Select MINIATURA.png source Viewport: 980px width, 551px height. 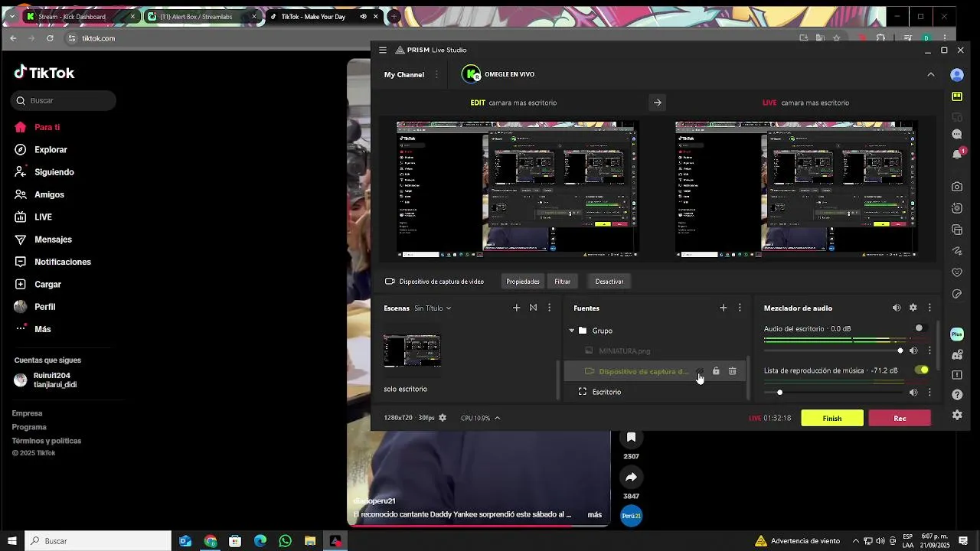click(x=655, y=350)
